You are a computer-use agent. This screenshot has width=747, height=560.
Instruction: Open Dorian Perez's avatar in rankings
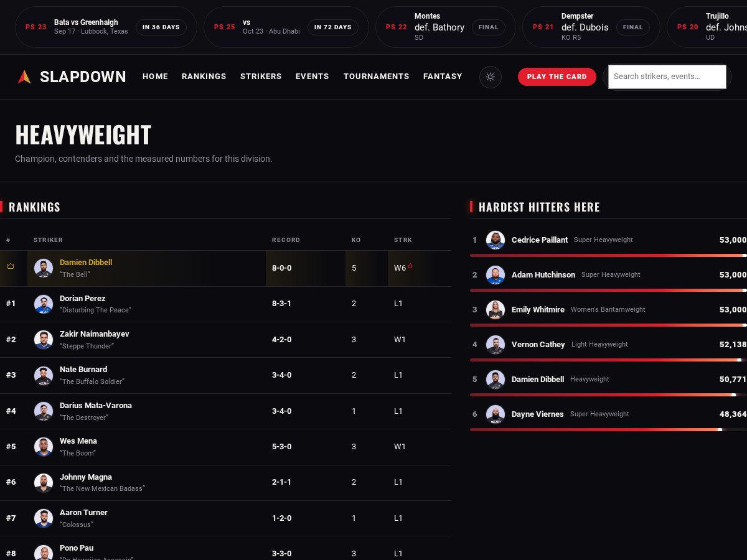pyautogui.click(x=44, y=304)
